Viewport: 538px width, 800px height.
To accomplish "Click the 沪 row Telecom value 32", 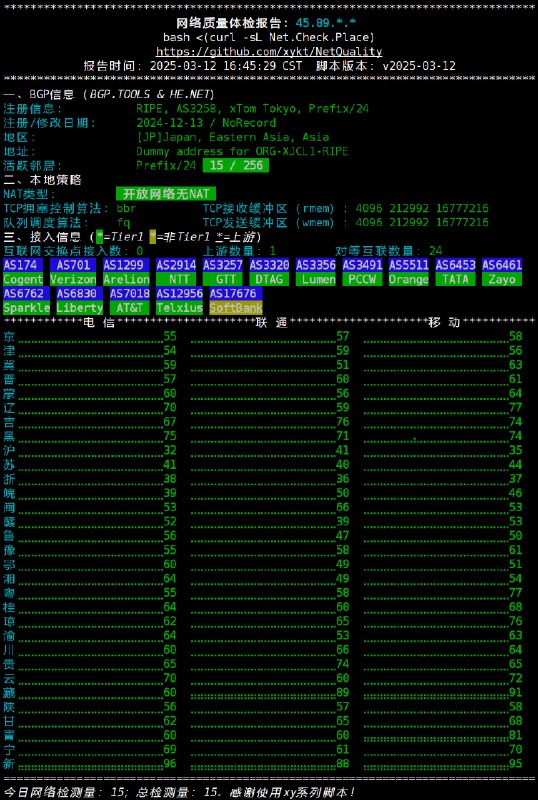I will [170, 450].
